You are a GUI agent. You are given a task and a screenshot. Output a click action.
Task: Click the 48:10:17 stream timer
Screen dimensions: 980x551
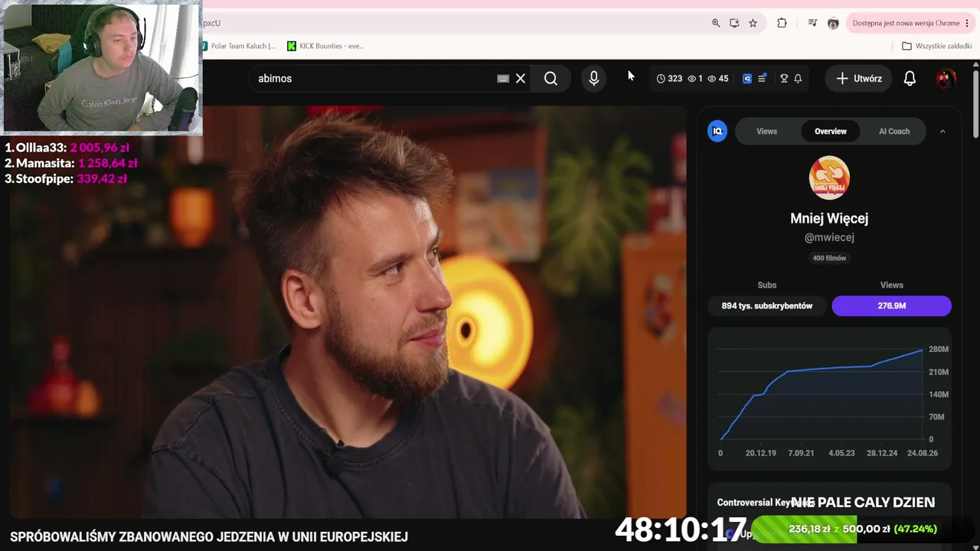point(681,529)
